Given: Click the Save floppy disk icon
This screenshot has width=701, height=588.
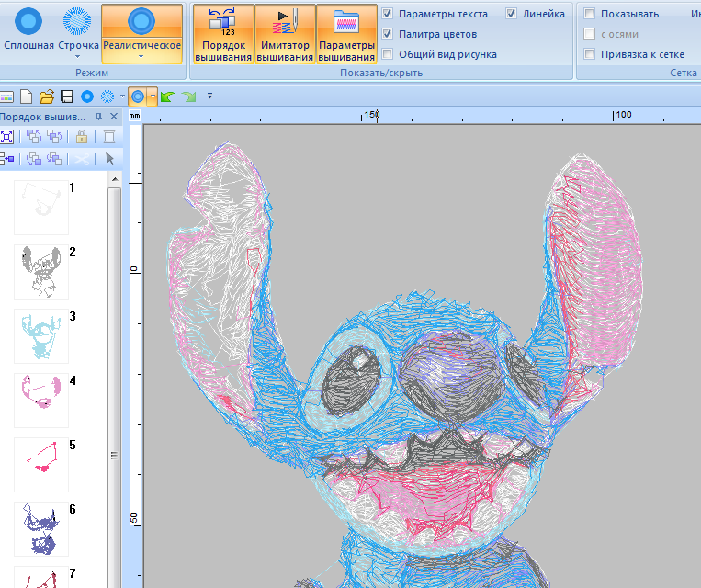Looking at the screenshot, I should pos(67,96).
